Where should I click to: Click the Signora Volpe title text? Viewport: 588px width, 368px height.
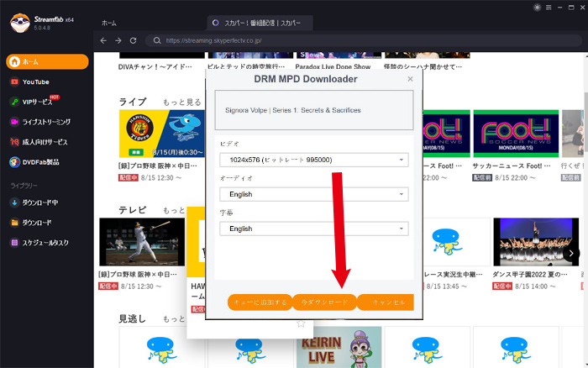(x=293, y=110)
